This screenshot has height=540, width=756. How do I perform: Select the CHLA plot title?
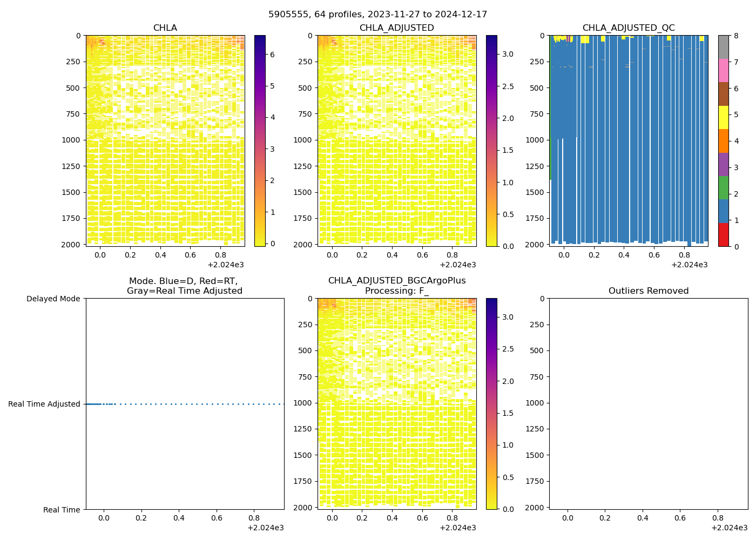tap(165, 28)
